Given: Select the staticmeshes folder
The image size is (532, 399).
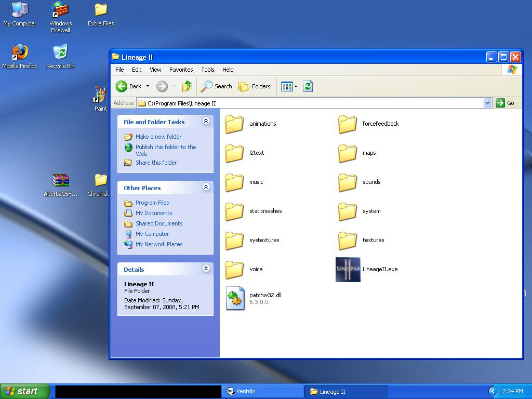Looking at the screenshot, I should 254,211.
